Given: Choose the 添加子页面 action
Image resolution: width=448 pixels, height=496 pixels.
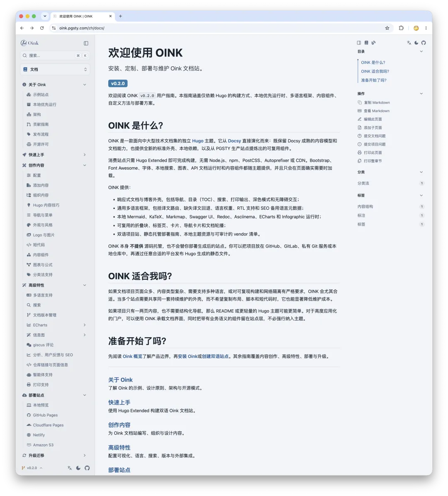Looking at the screenshot, I should (x=370, y=128).
